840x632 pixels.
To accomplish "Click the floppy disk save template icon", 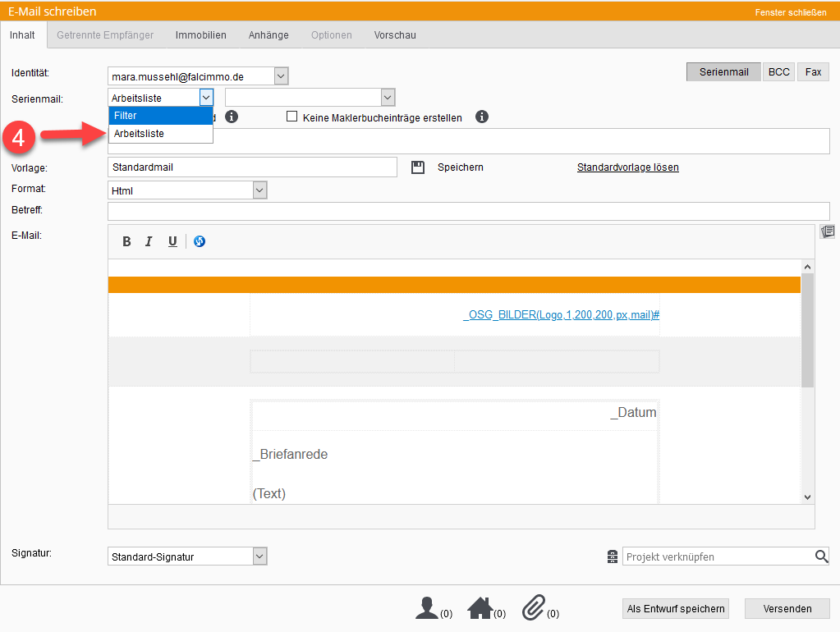I will (x=418, y=167).
